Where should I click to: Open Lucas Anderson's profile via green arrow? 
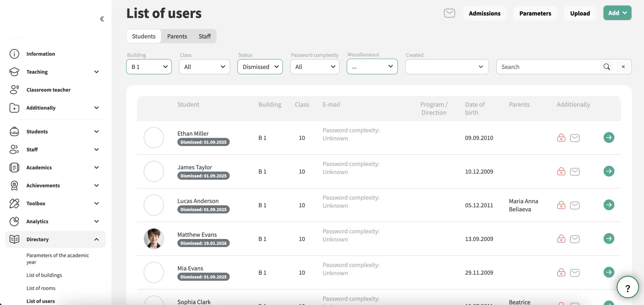pyautogui.click(x=609, y=205)
